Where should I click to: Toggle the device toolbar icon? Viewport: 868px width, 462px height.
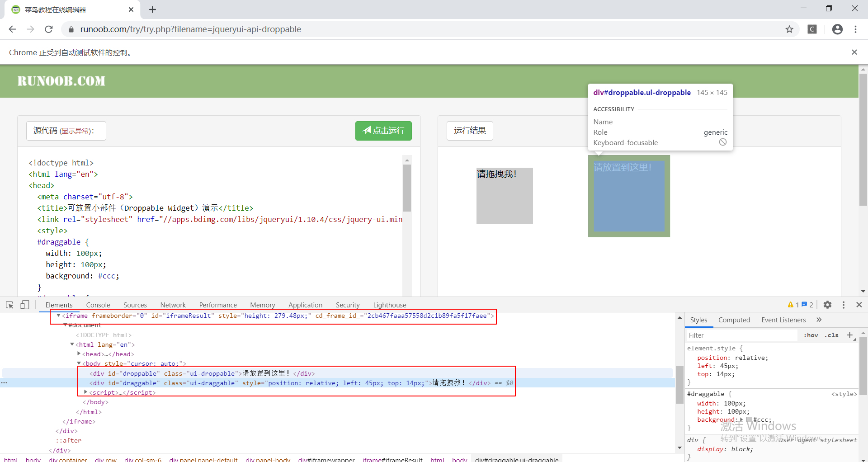tap(25, 305)
